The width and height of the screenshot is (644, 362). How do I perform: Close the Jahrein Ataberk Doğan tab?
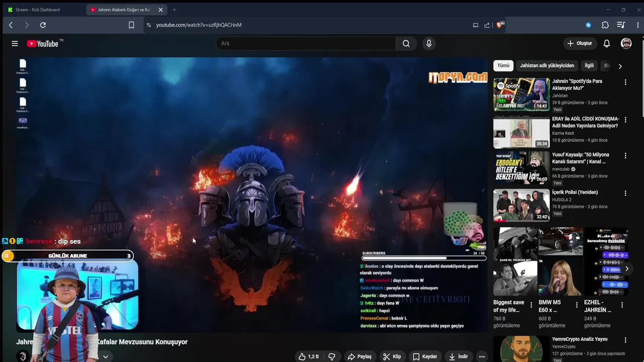[160, 10]
